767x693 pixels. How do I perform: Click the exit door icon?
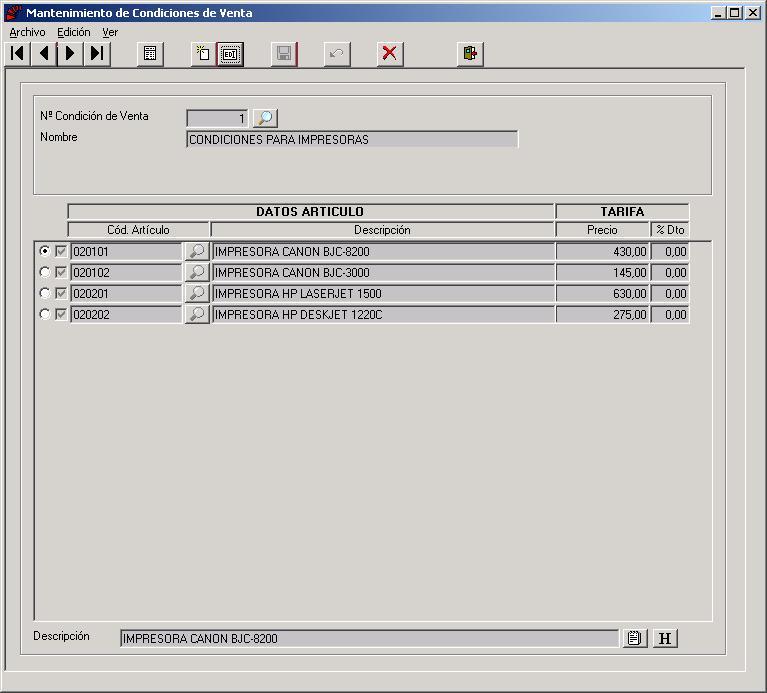coord(470,53)
